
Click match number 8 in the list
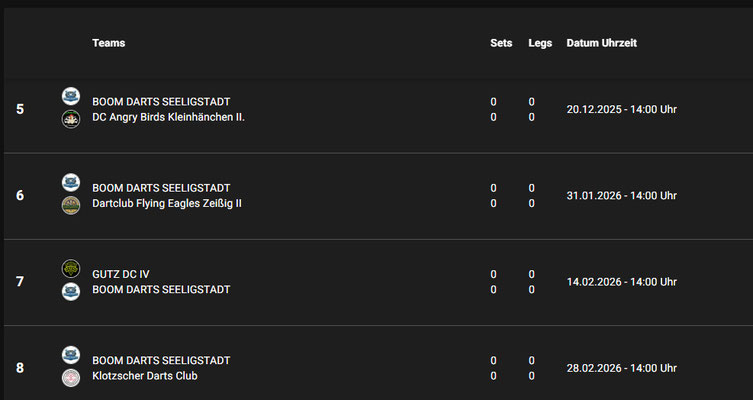[20, 367]
